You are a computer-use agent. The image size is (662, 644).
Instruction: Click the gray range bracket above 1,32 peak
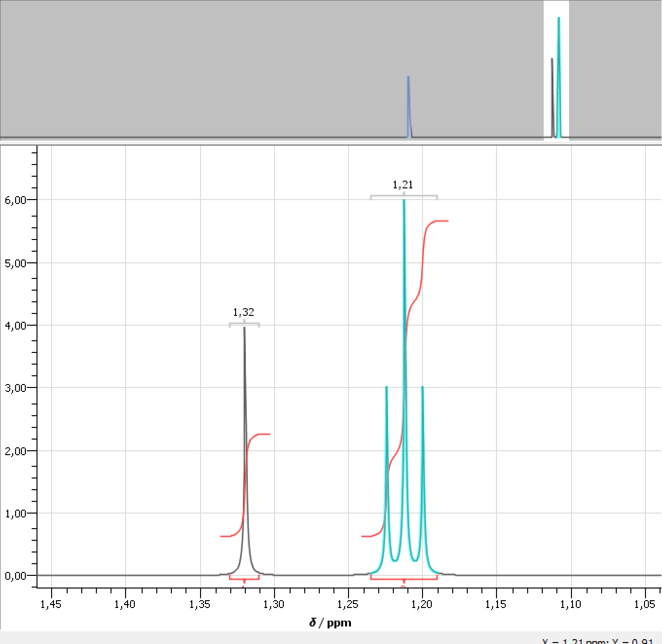(244, 324)
